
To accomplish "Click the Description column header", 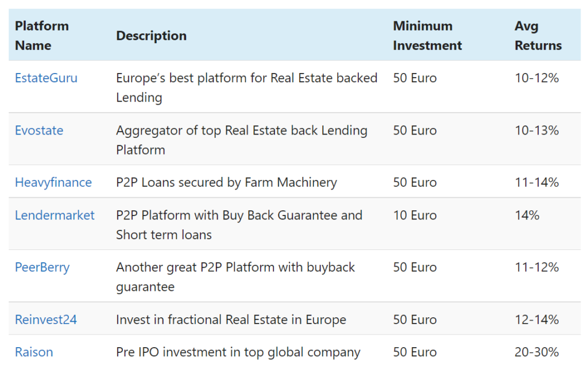I will click(151, 36).
